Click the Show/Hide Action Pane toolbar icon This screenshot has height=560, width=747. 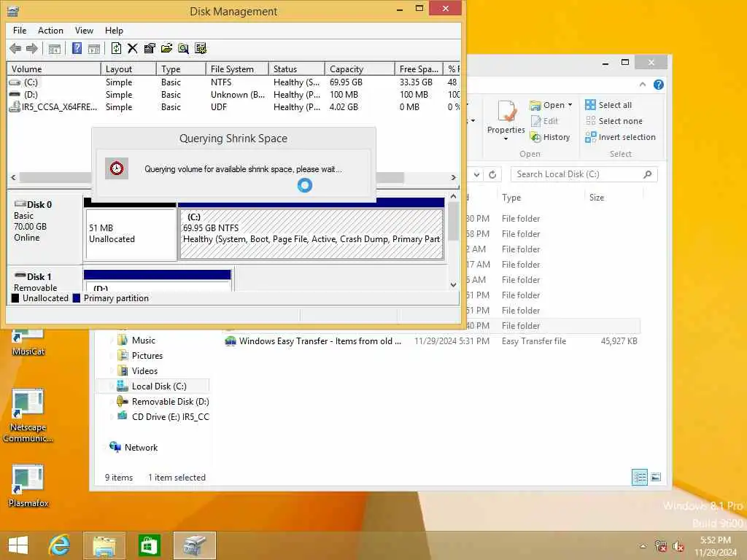click(x=94, y=48)
